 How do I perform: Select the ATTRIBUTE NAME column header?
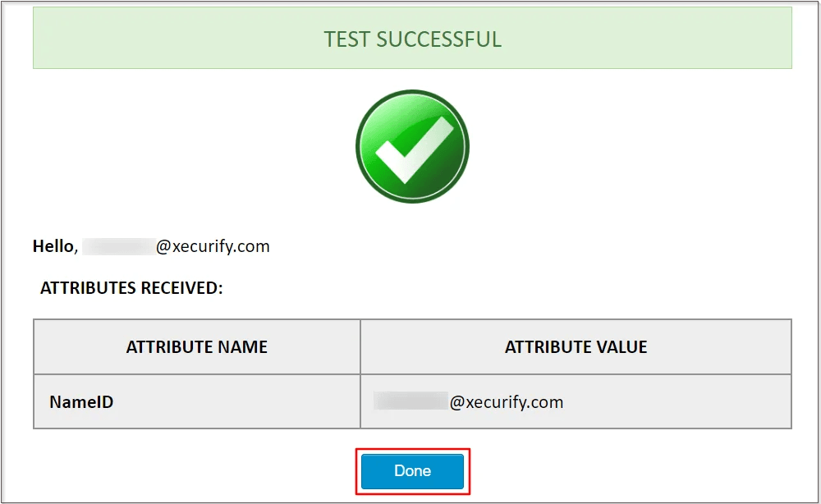[197, 346]
